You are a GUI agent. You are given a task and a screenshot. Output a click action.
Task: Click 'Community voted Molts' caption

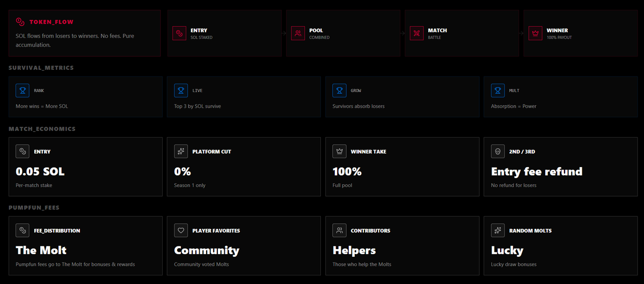coord(201,264)
